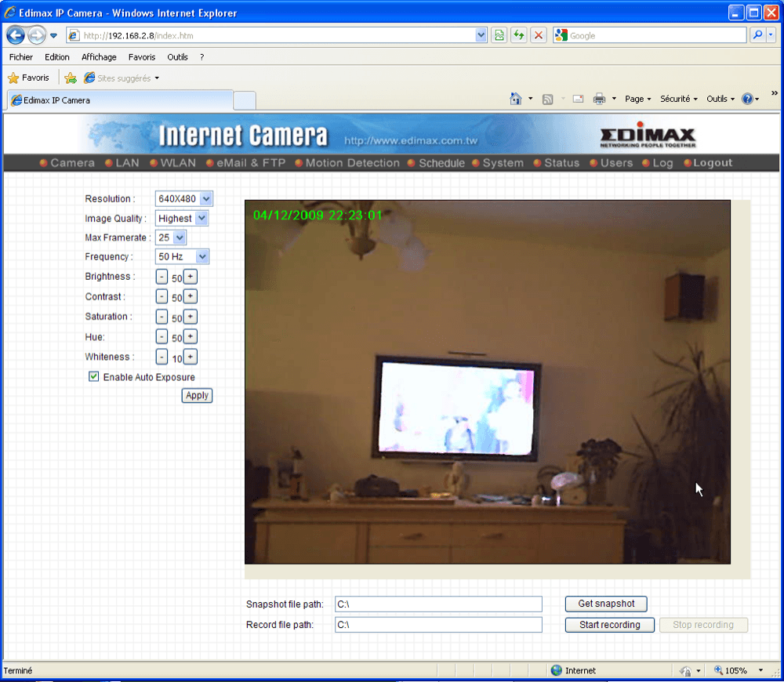Image resolution: width=784 pixels, height=682 pixels.
Task: Open the Page dropdown menu
Action: [x=638, y=99]
